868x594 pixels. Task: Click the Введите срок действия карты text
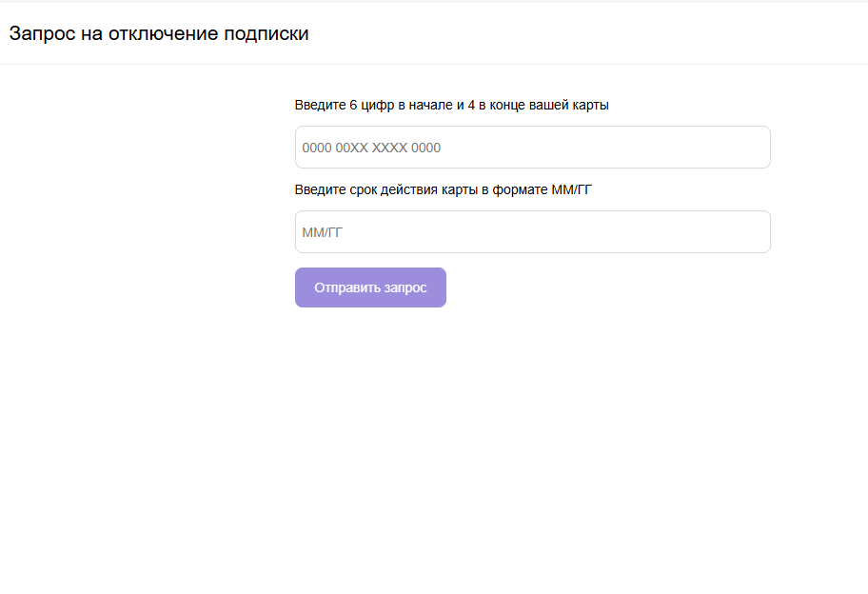click(x=443, y=189)
